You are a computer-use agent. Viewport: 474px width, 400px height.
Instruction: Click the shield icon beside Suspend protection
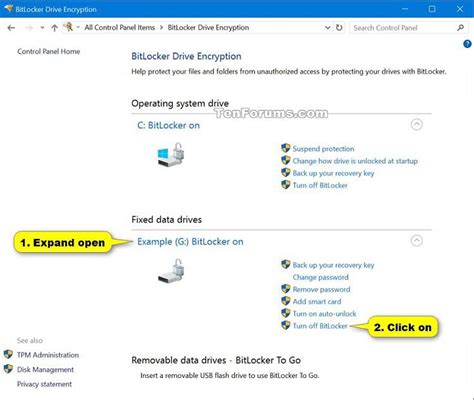point(286,148)
